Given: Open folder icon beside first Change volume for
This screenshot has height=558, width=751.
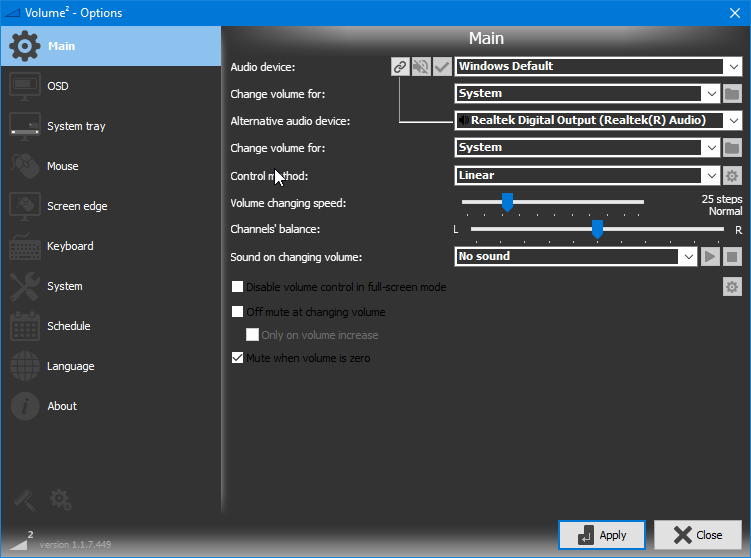Looking at the screenshot, I should coord(732,94).
